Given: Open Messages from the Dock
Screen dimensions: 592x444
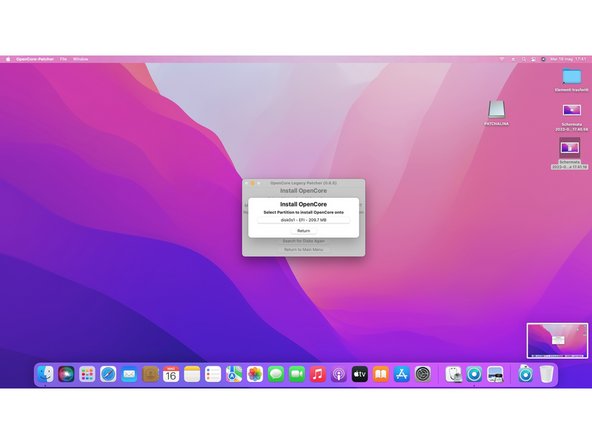Looking at the screenshot, I should coord(276,375).
